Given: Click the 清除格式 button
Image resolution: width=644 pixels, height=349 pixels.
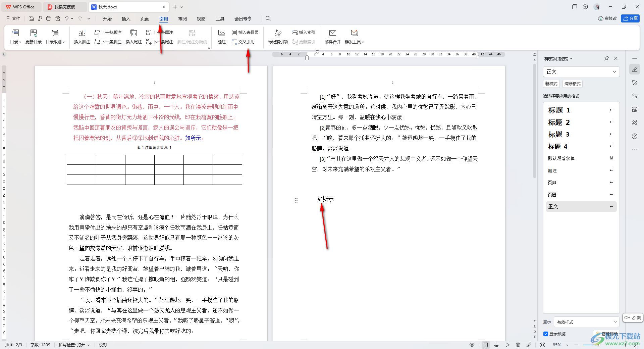Looking at the screenshot, I should coord(573,84).
